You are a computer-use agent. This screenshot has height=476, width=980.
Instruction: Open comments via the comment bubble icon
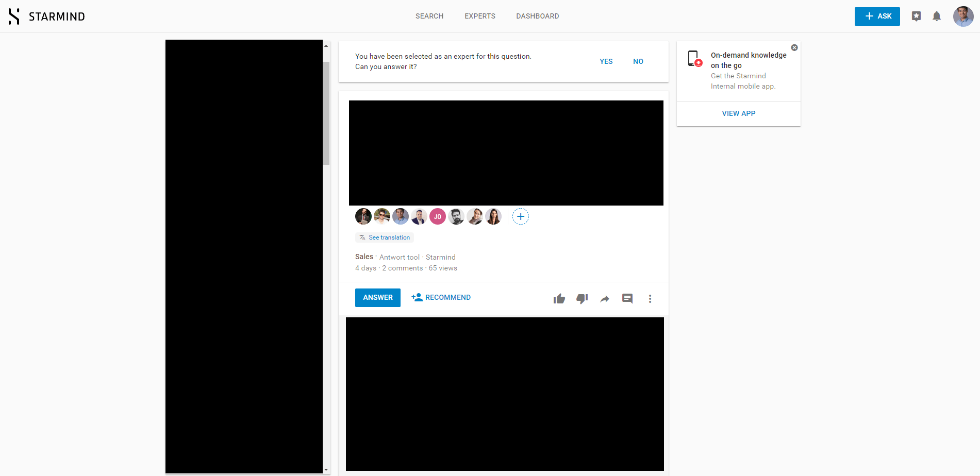pos(627,298)
